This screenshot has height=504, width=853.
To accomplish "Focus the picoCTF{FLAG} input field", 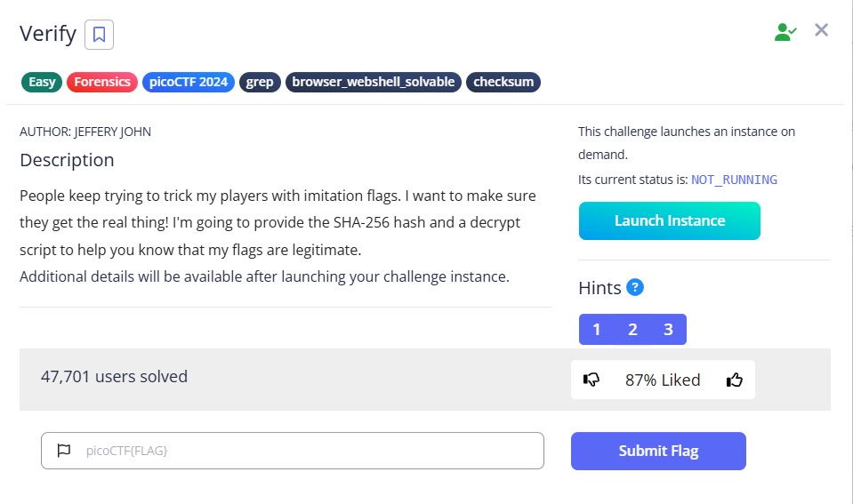I will point(302,451).
